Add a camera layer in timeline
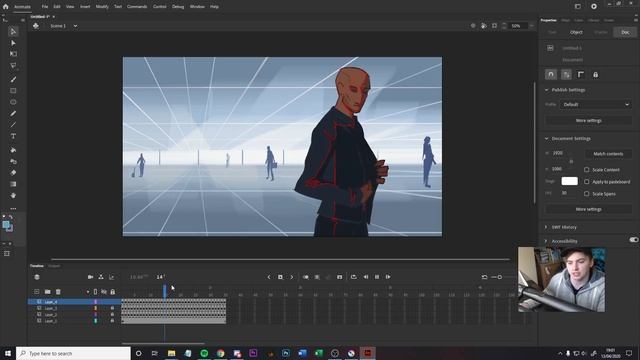 (x=90, y=277)
